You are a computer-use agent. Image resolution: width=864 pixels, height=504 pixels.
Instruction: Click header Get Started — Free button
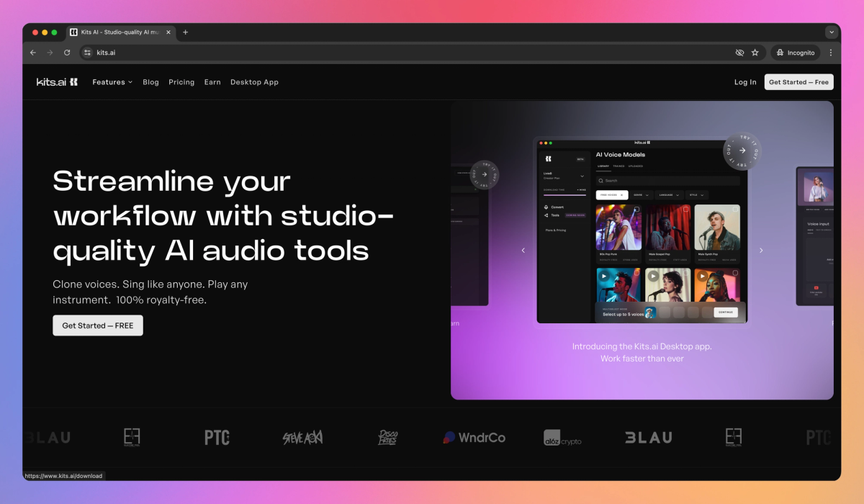[x=798, y=82]
